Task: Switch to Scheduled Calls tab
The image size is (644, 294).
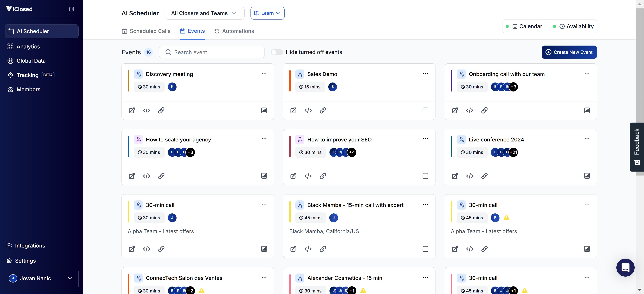Action: click(x=146, y=31)
